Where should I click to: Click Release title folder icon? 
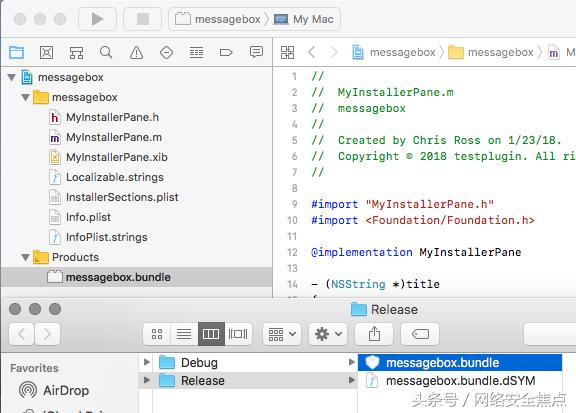[x=359, y=309]
